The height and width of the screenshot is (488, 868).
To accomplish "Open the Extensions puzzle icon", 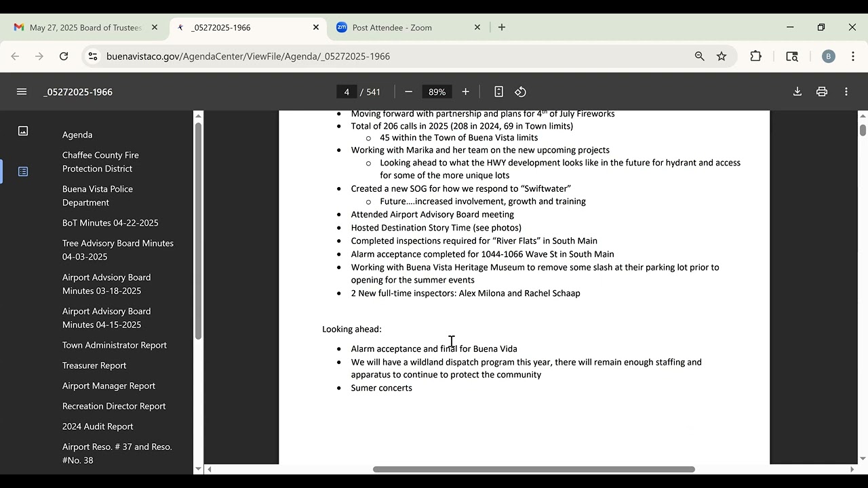I will pos(756,56).
